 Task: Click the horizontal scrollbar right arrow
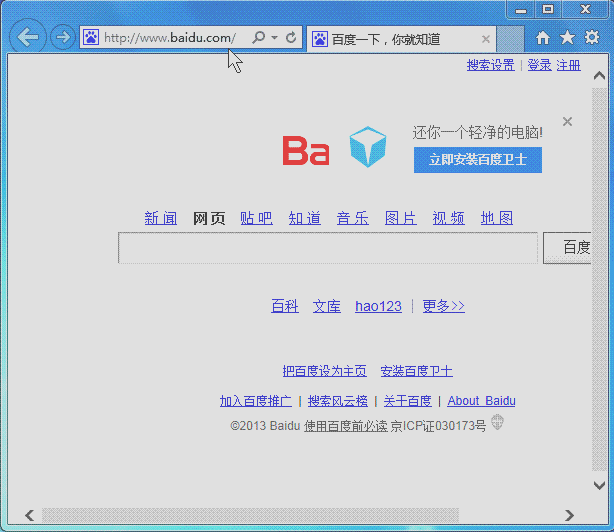(570, 515)
